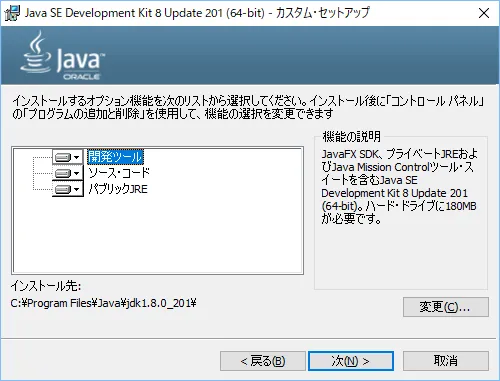Click the JavaFX SDK feature description text
Screen dimensions: 500x381
(x=399, y=187)
